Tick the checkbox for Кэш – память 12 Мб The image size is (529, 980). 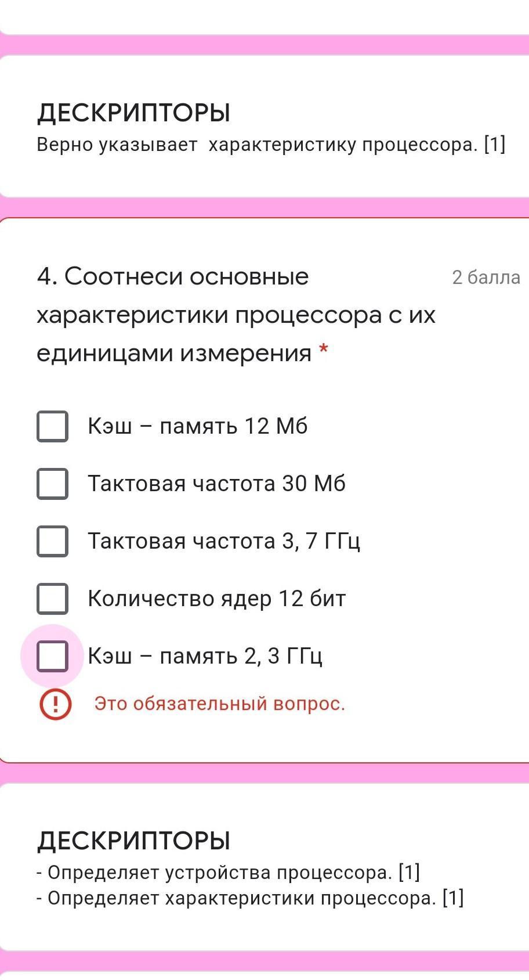point(52,426)
